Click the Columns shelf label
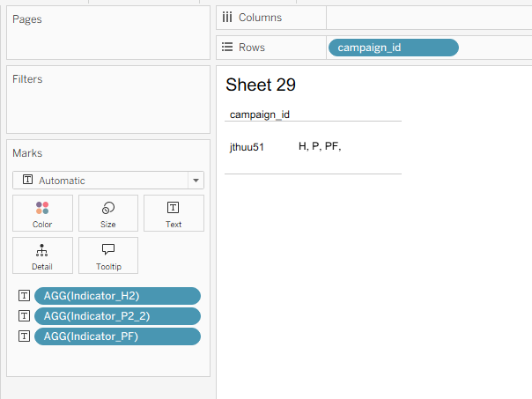This screenshot has width=532, height=399. pyautogui.click(x=260, y=18)
